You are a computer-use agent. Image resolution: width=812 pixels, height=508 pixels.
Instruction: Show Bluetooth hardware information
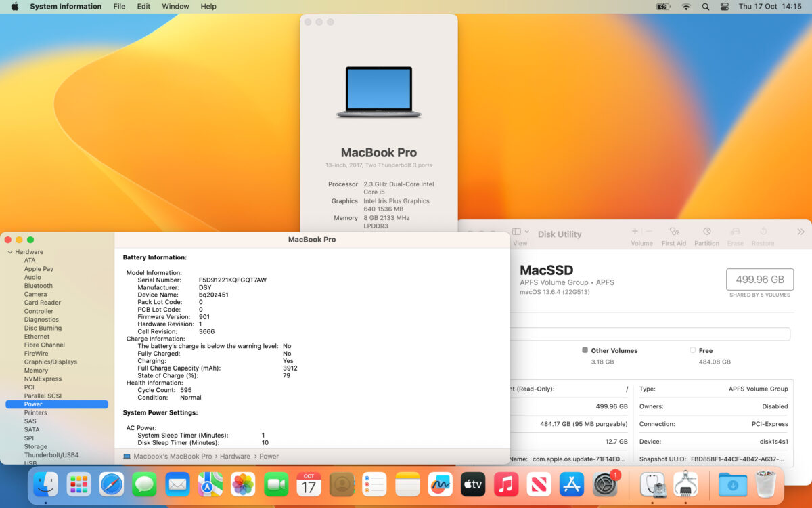click(38, 286)
